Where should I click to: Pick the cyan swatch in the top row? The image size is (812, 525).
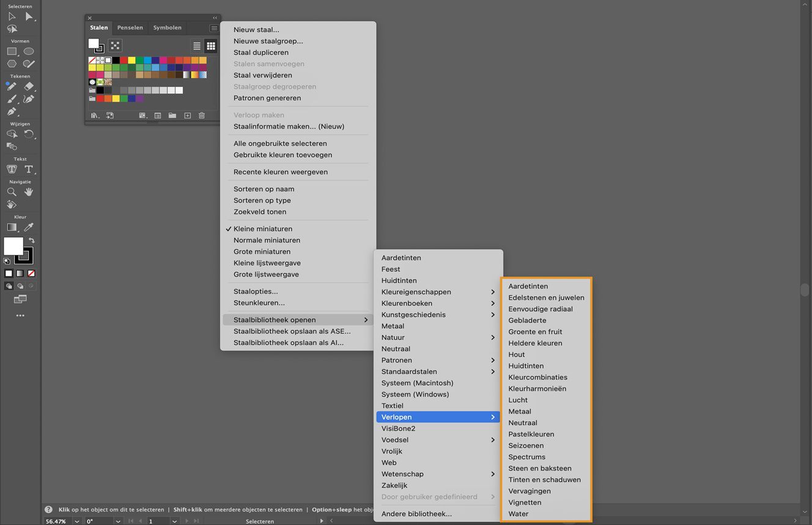click(x=147, y=61)
